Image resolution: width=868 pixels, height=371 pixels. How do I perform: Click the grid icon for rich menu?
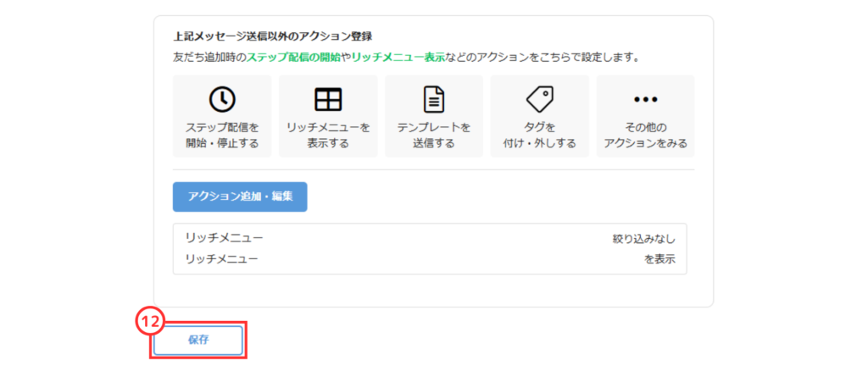tap(327, 99)
